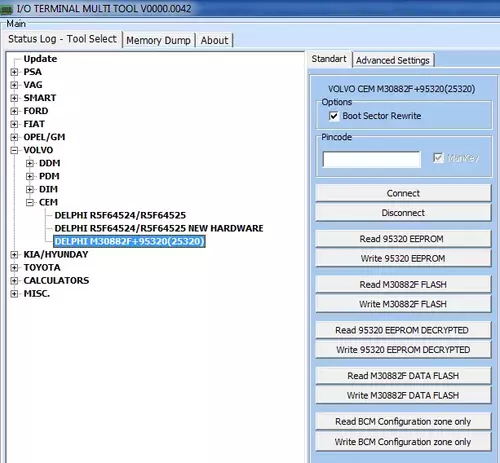Toggle the ManKey checkbox

coord(438,158)
